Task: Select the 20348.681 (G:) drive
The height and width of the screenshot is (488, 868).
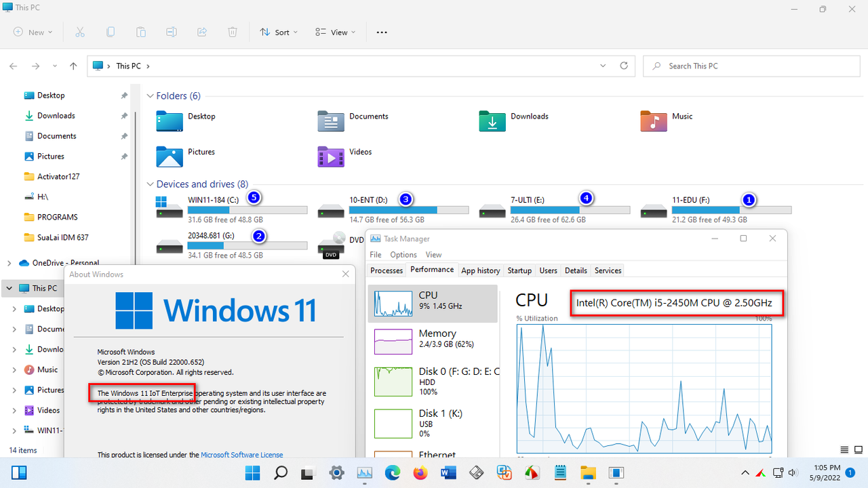Action: coord(231,245)
